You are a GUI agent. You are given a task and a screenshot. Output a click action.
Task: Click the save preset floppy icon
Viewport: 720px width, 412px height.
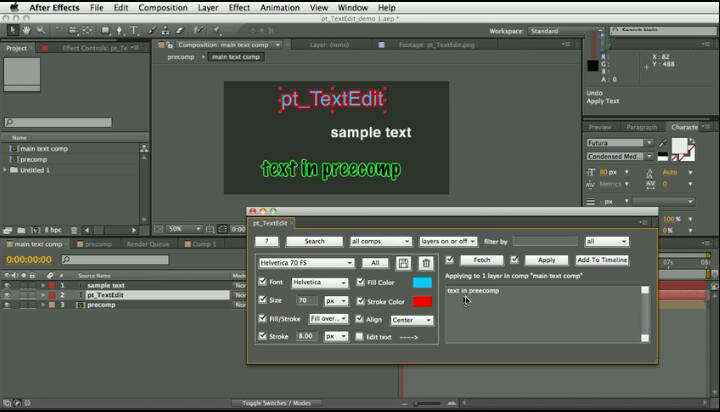403,263
